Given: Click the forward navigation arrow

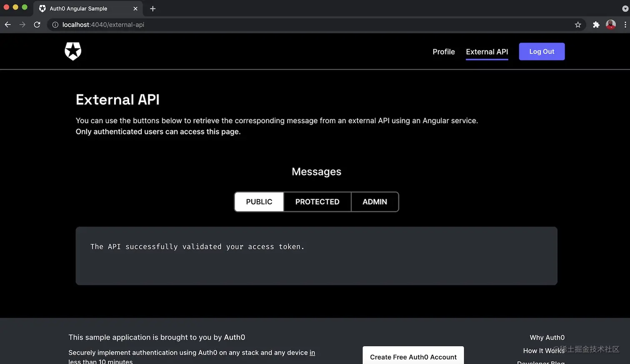Looking at the screenshot, I should pyautogui.click(x=22, y=25).
